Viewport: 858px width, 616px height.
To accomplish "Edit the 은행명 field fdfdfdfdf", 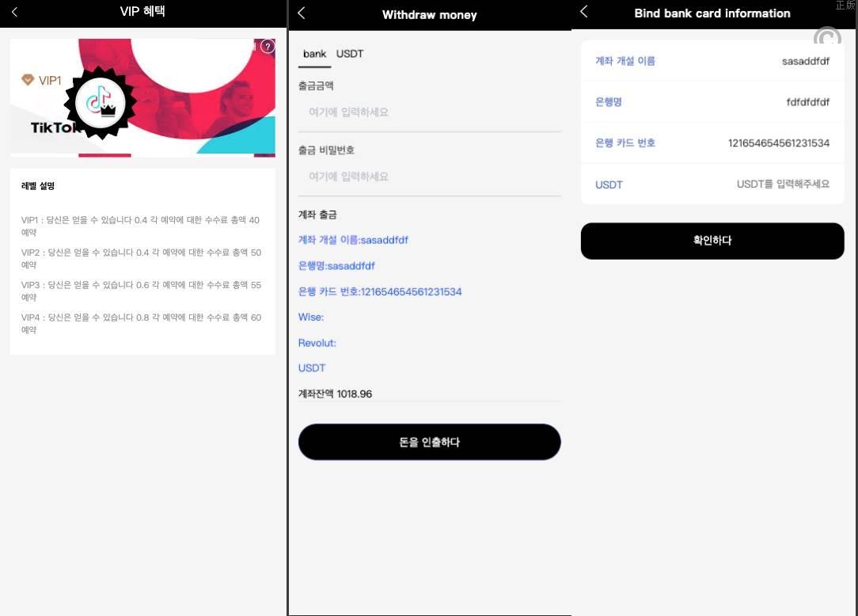I will click(712, 102).
